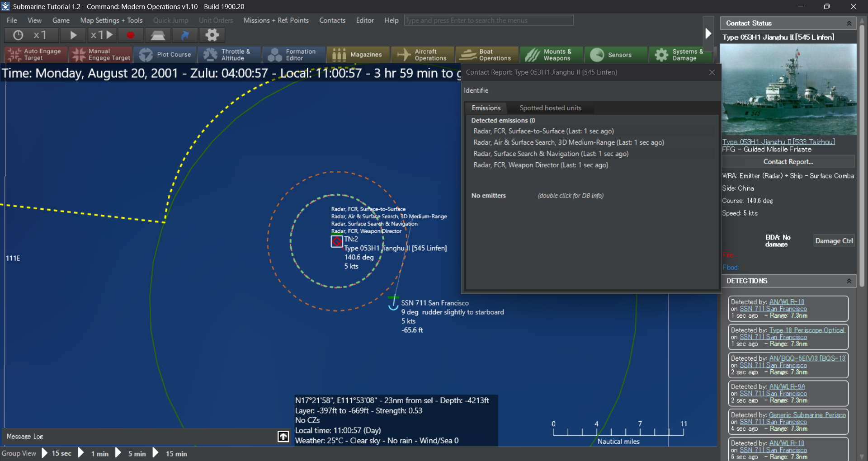Open the Magazines panel

click(x=358, y=55)
